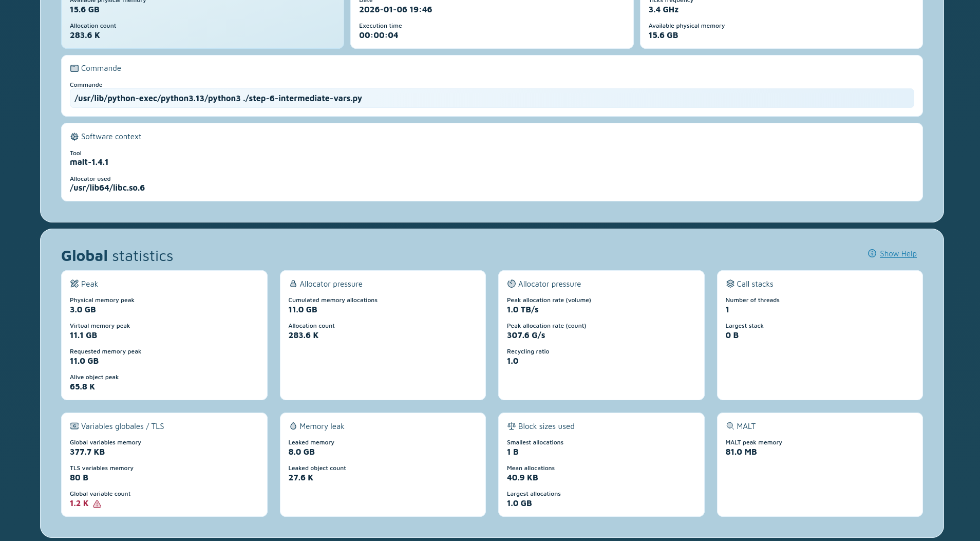Open the Show Help link
Viewport: 980px width, 541px height.
(x=898, y=254)
